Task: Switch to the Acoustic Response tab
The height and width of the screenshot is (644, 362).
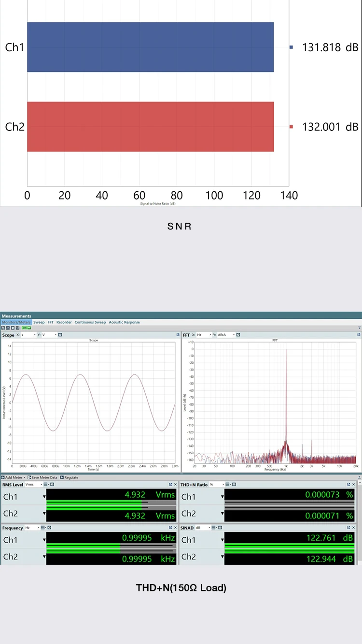Action: click(x=124, y=322)
